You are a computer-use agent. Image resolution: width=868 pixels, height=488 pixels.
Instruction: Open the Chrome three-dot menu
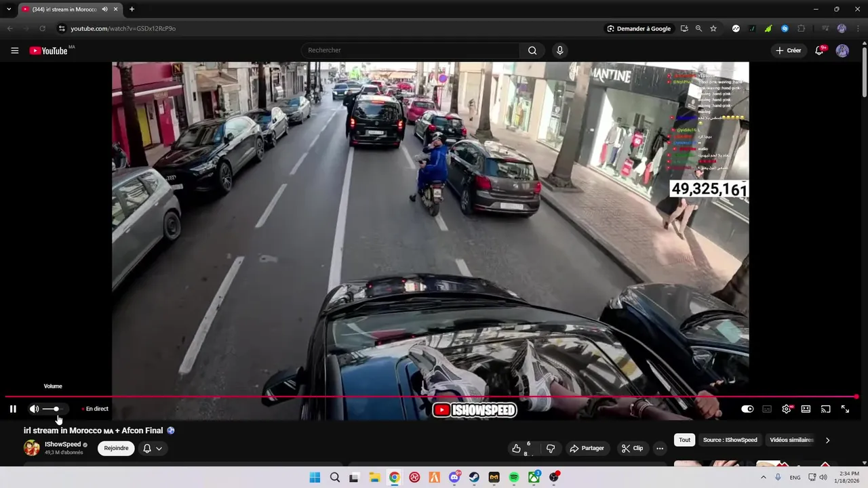click(857, 28)
